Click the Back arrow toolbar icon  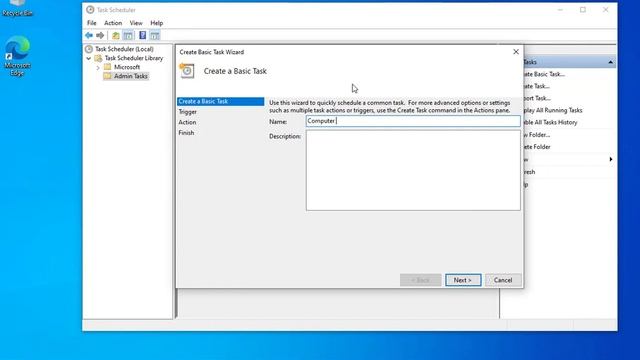pos(89,36)
